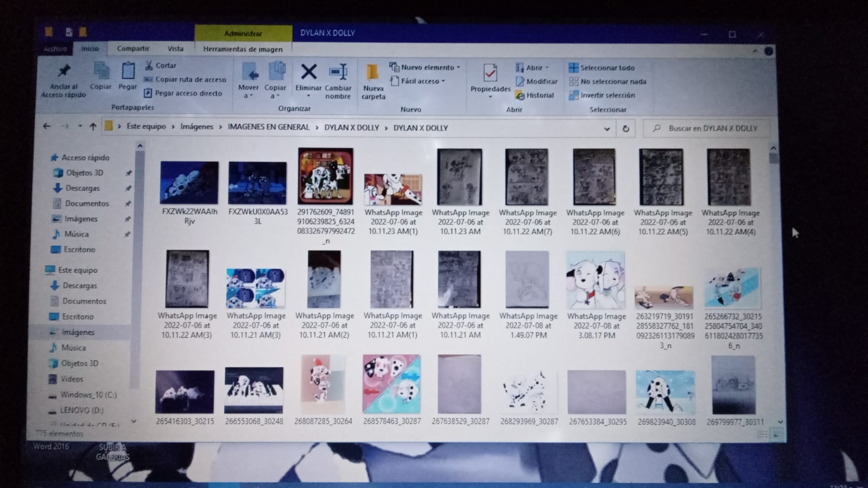The image size is (868, 488).
Task: Click the Pegar icon in Portapapeles
Action: pyautogui.click(x=128, y=71)
